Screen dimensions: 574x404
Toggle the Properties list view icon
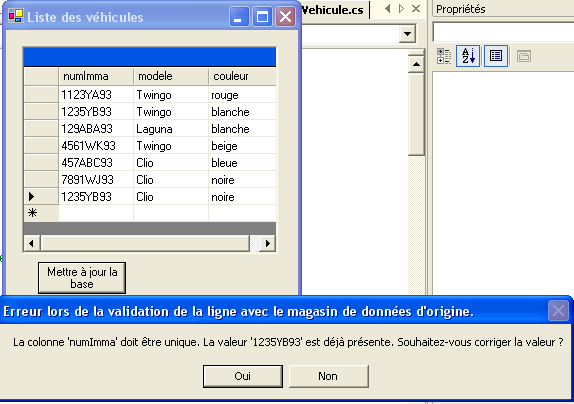496,56
